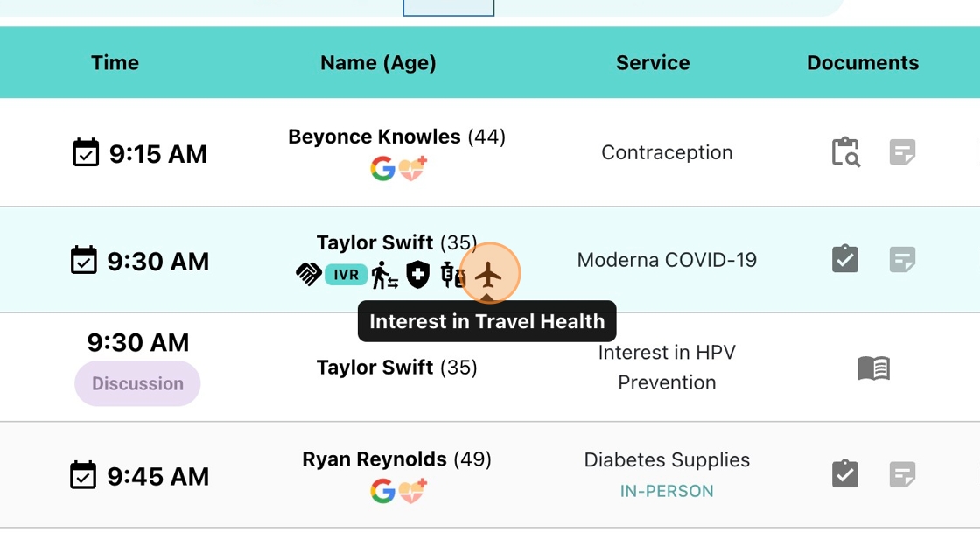Open completed clipboard for Diabetes Supplies row
Image resolution: width=980 pixels, height=547 pixels.
point(845,474)
